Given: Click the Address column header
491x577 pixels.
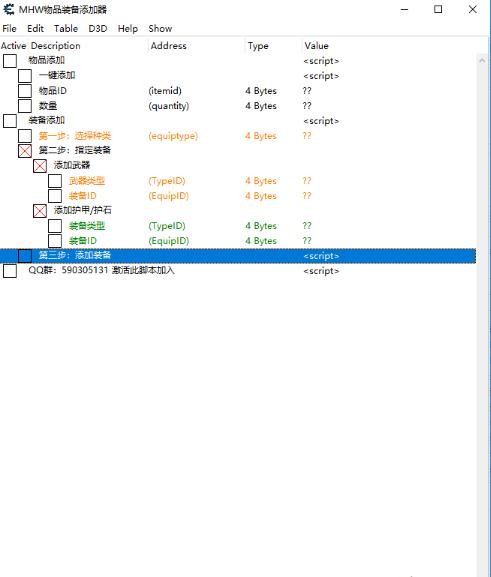Looking at the screenshot, I should 169,46.
